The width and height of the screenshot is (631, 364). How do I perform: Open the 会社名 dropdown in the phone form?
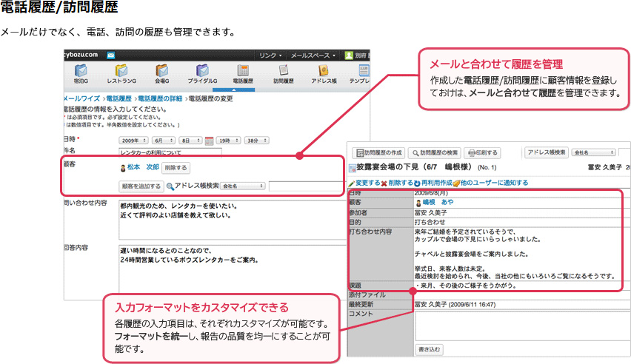point(243,186)
